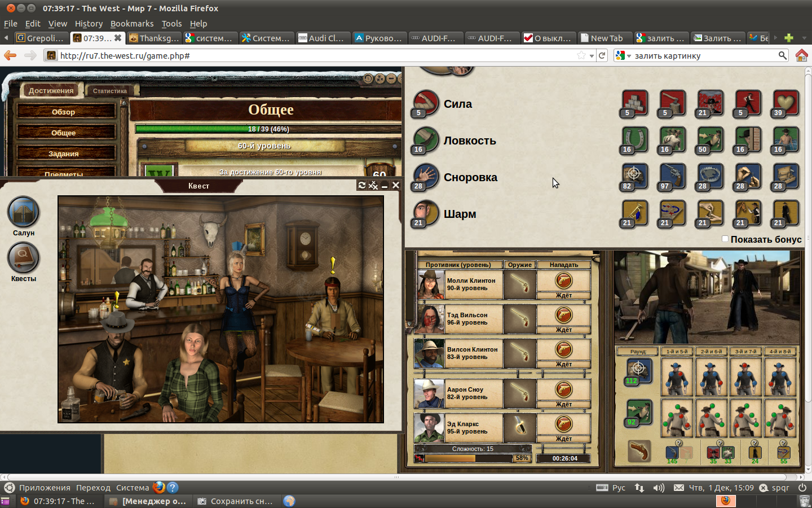
Task: Select the horse Animal instinct skill icon
Action: [748, 214]
